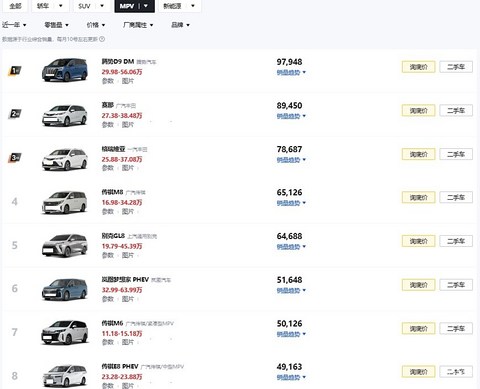Click the rank 3 badge icon
The height and width of the screenshot is (389, 480).
coord(15,157)
